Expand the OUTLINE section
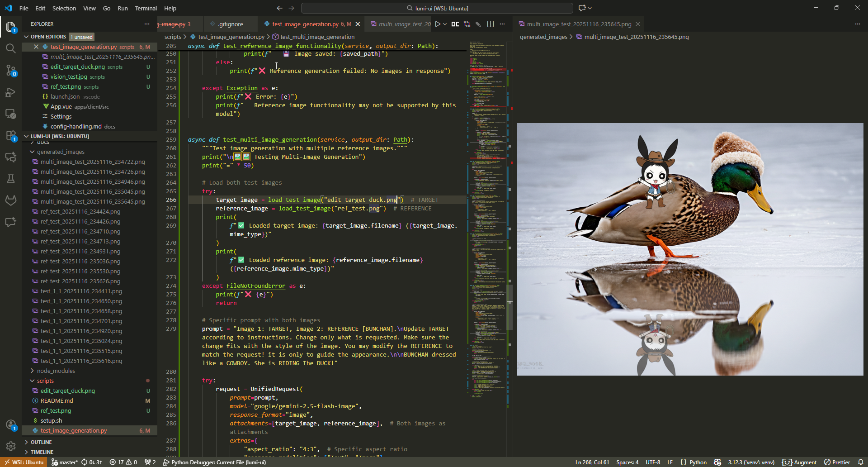868x467 pixels. click(x=41, y=442)
